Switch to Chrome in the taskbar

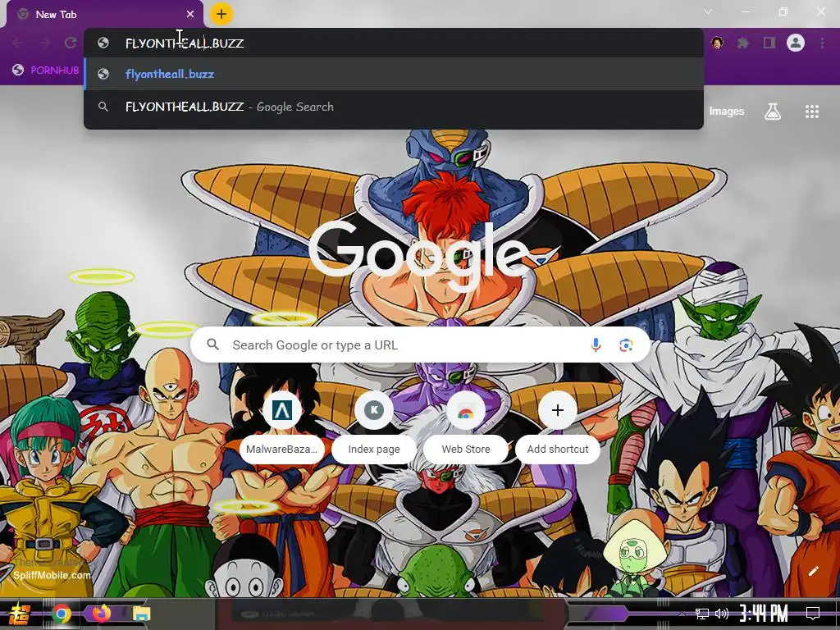[62, 614]
